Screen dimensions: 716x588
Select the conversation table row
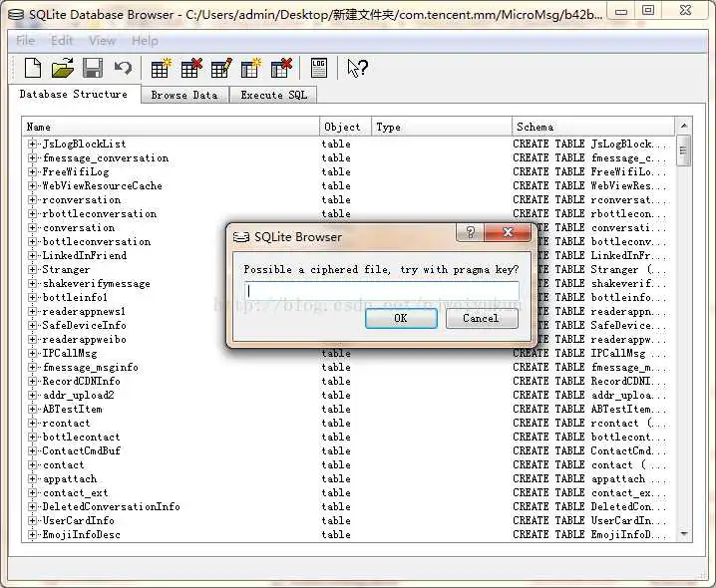pyautogui.click(x=79, y=228)
